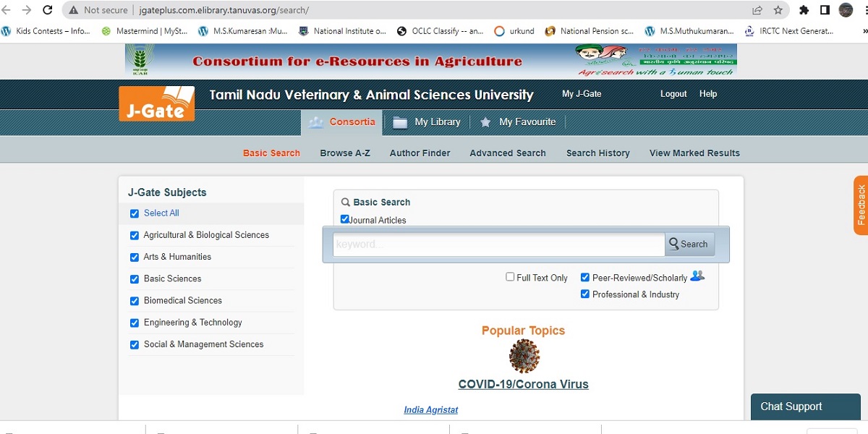
Task: Click the Consortium for e-Resources banner
Action: point(431,60)
